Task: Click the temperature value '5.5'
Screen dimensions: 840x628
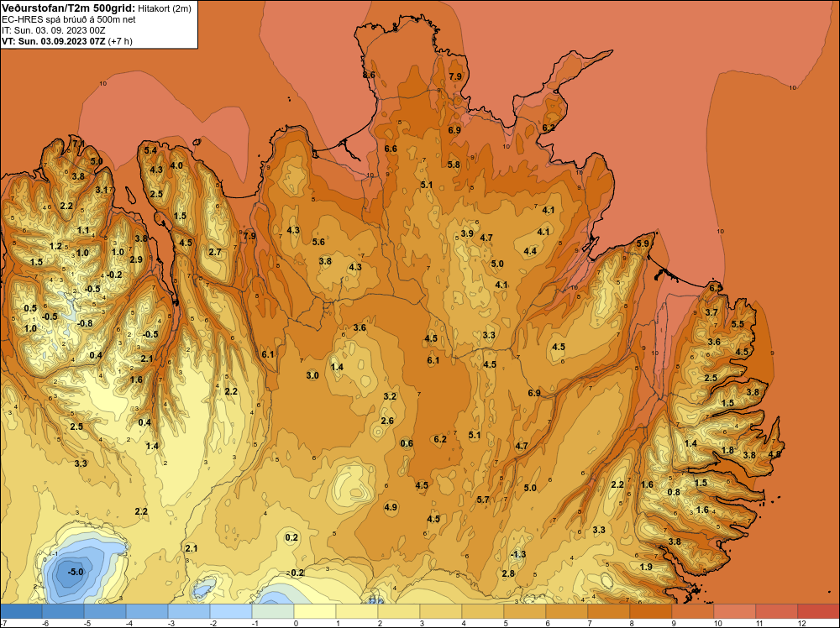Action: point(738,324)
